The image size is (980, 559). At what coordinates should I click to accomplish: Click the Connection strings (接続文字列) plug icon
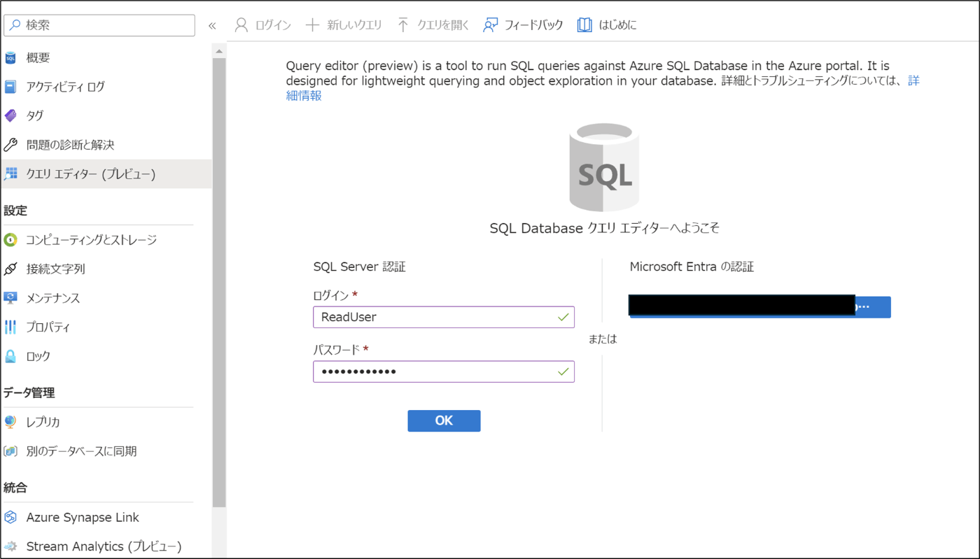10,269
